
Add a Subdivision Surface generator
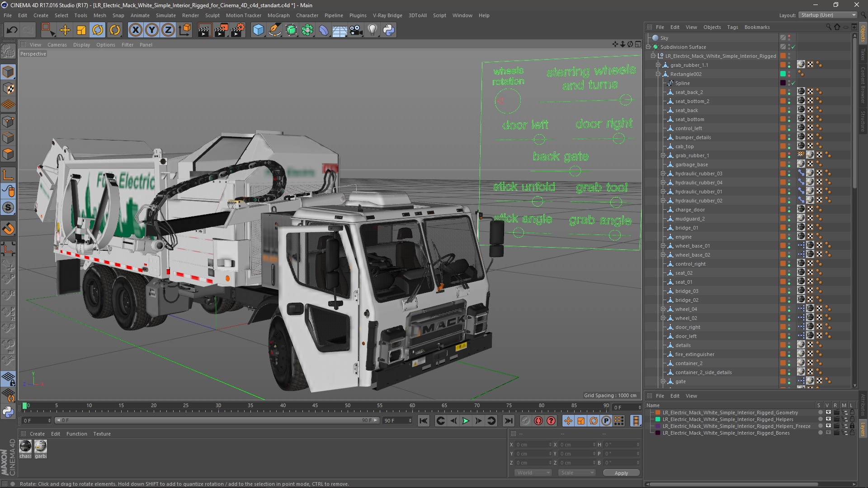(x=291, y=30)
